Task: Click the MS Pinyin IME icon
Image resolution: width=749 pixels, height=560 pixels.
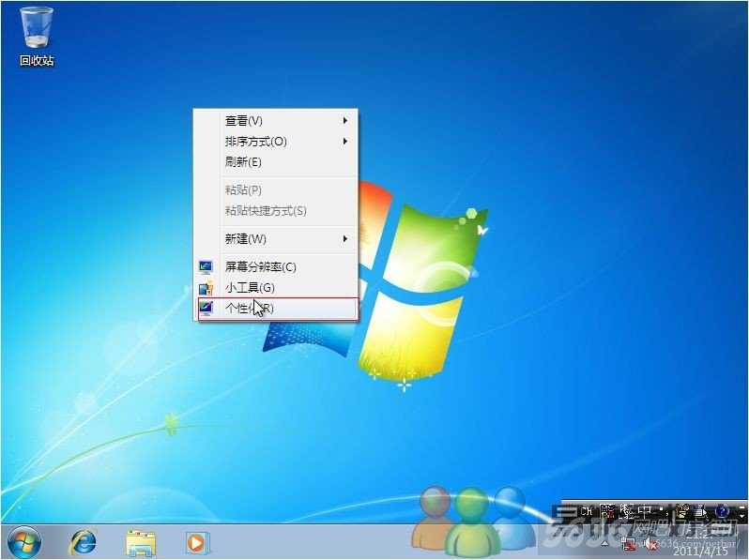Action: coord(607,511)
